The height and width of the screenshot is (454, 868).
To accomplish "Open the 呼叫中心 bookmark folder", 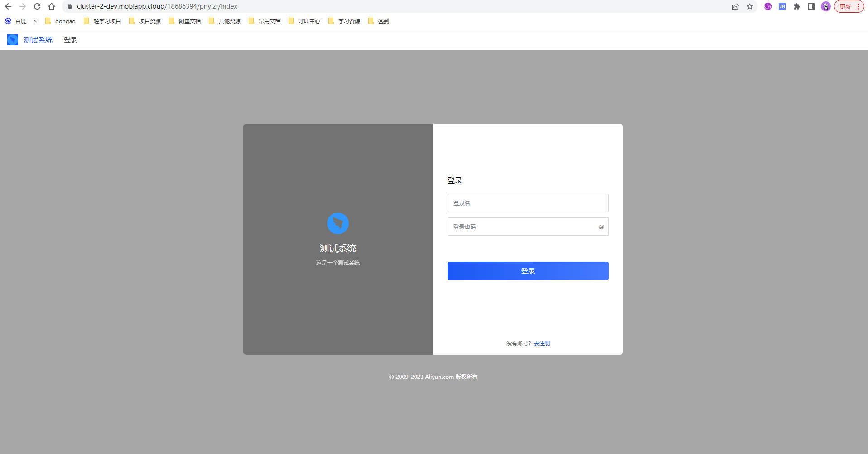I will pos(304,21).
